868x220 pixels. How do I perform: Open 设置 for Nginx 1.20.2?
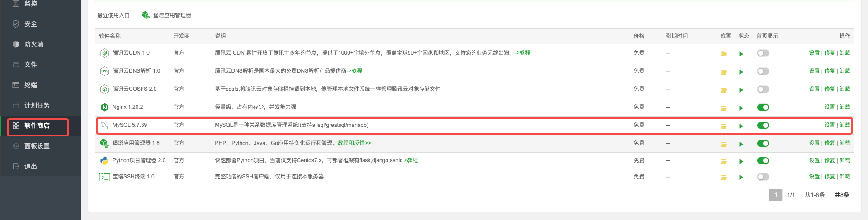click(829, 107)
